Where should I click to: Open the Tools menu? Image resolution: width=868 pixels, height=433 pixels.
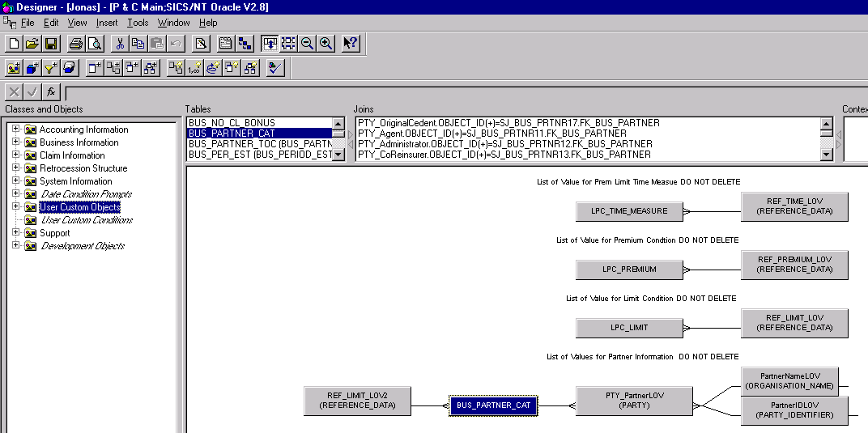click(138, 23)
